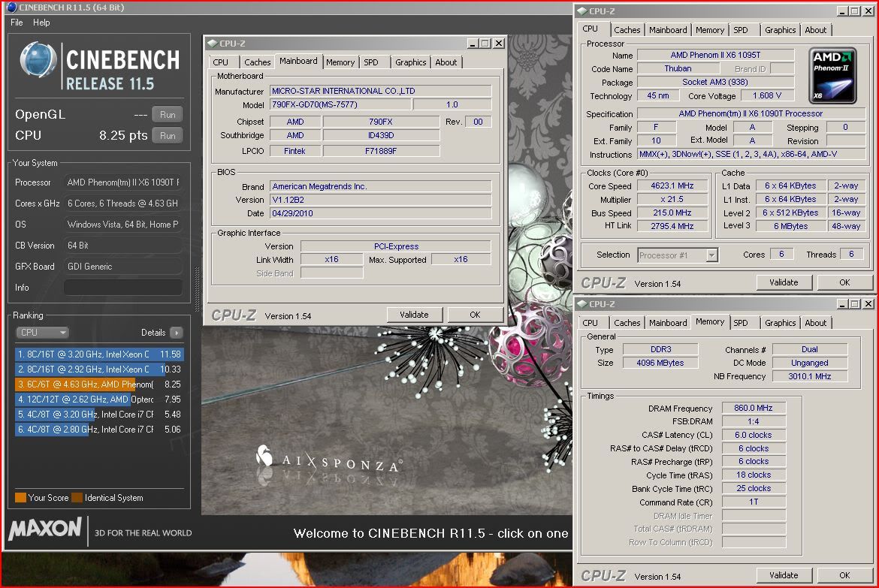Open the Help menu in Cinebench

click(41, 23)
